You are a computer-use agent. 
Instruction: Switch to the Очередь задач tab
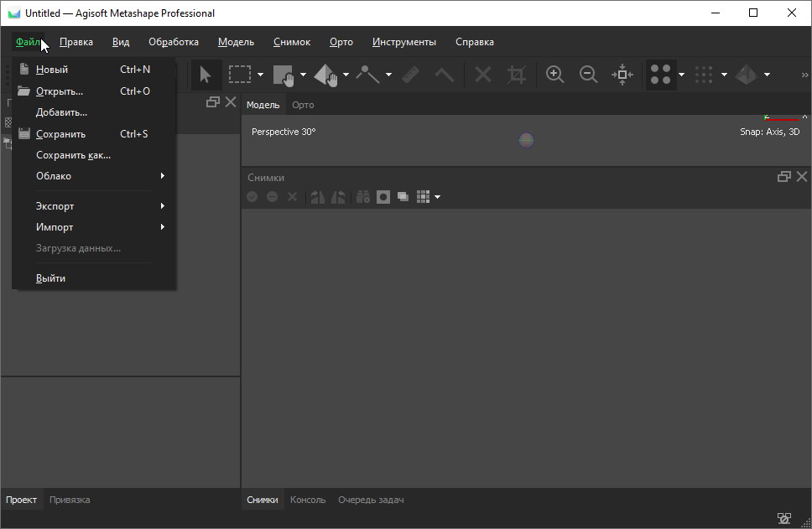pyautogui.click(x=371, y=500)
